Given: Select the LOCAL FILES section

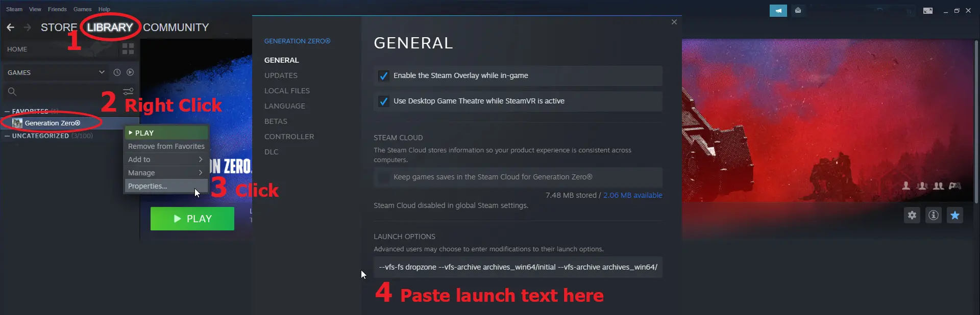Looking at the screenshot, I should (287, 91).
